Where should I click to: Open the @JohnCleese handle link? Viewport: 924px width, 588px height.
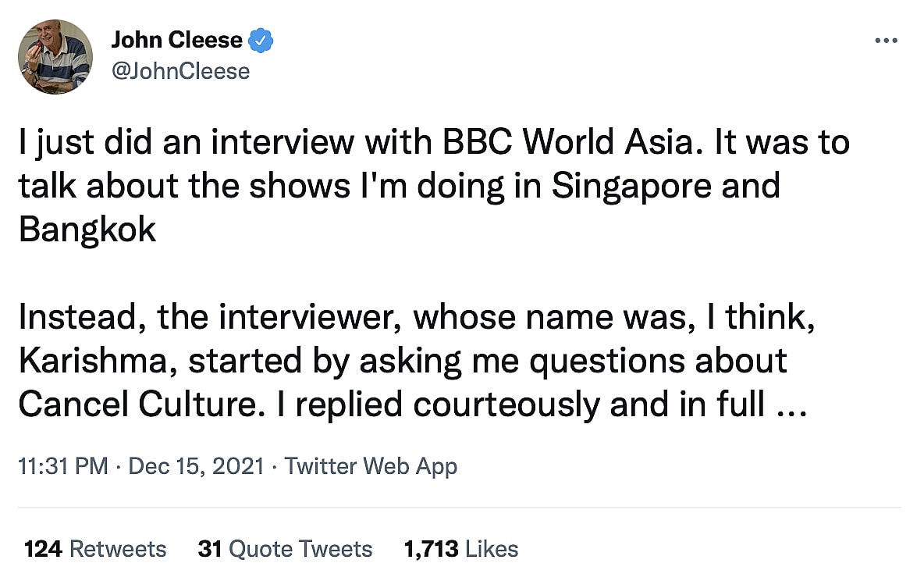[180, 71]
